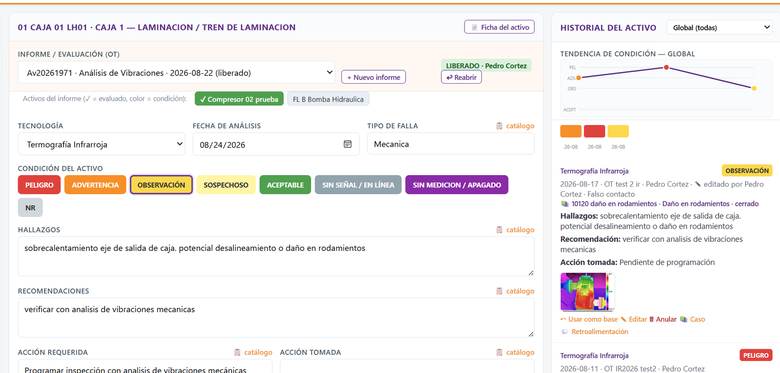Click the Termografía Infrarroja title beside PELIGRO badge
Screen dimensions: 780x373
(594, 355)
